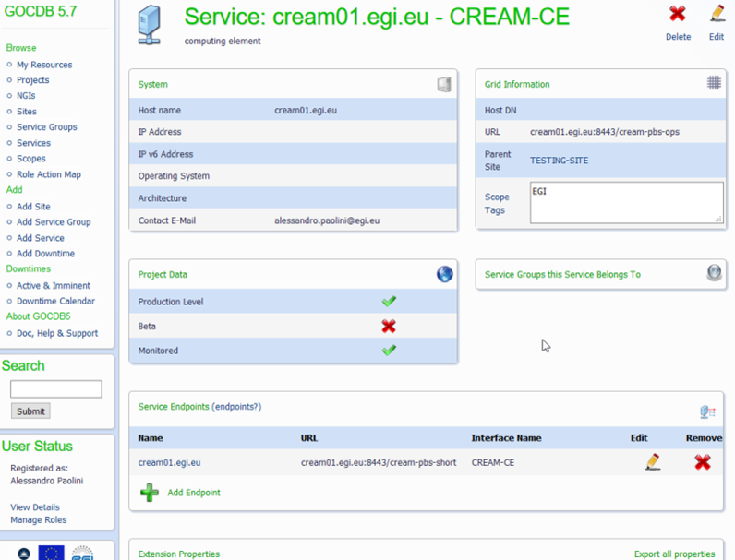This screenshot has height=560, width=735.
Task: Choose Add Service in sidebar
Action: pos(41,238)
